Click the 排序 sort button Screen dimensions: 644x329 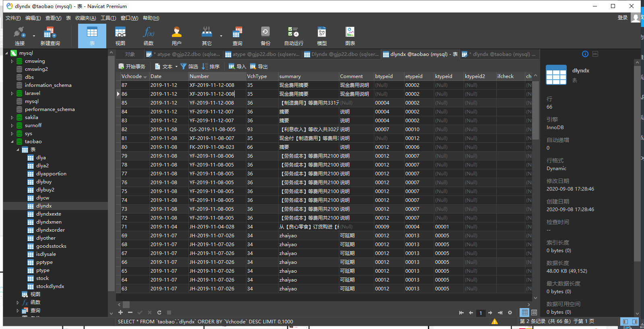(x=211, y=67)
